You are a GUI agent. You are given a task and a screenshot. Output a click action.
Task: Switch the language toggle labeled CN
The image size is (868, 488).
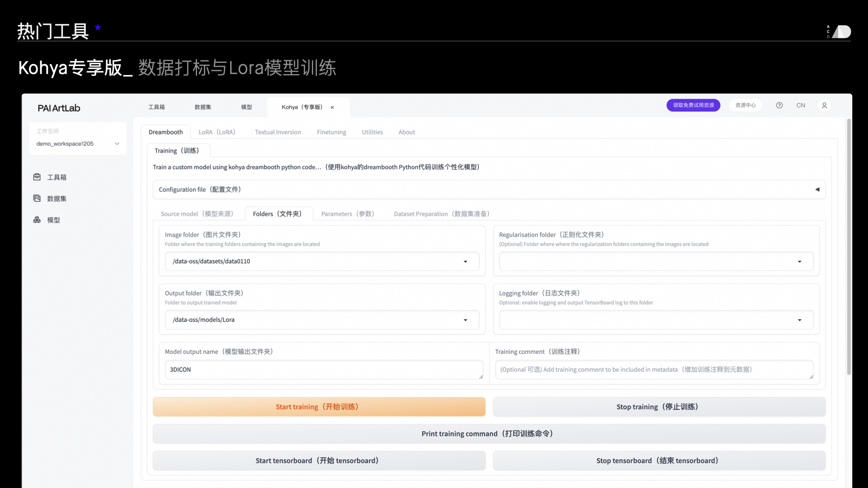(801, 105)
